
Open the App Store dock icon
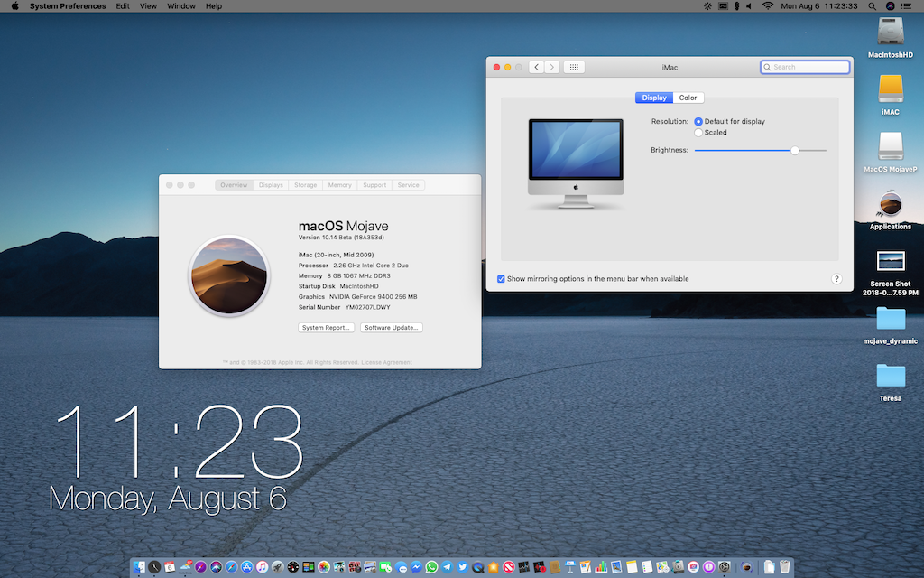click(x=247, y=567)
